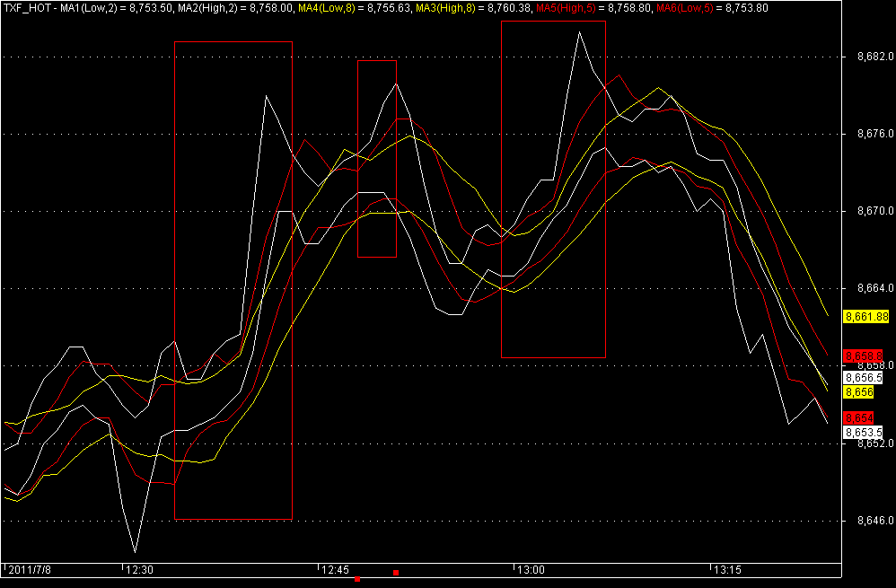This screenshot has width=896, height=588.
Task: Select the red MA5(High,5) = 8,758.80 legend entry
Action: tap(593, 7)
